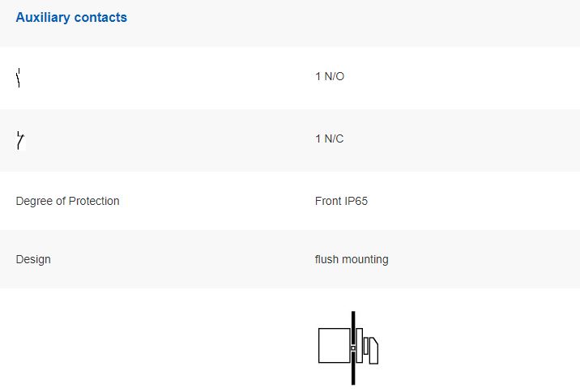580x392 pixels.
Task: Click the word mounting in Design value
Action: click(365, 260)
